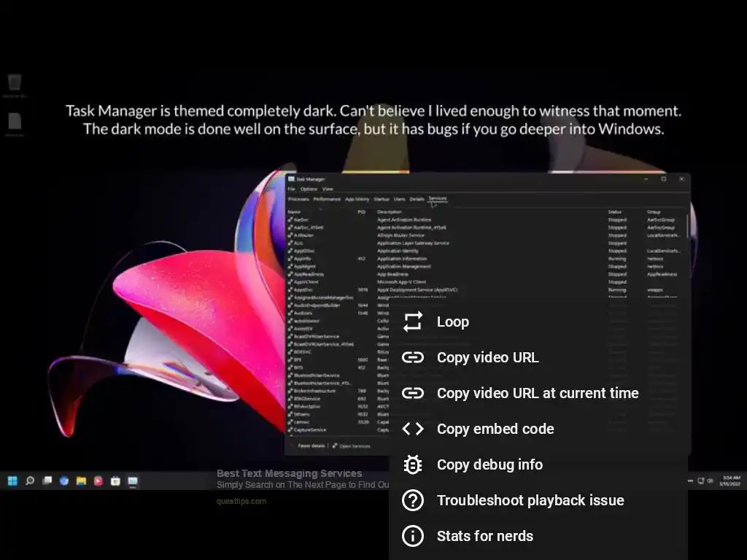The width and height of the screenshot is (747, 560).
Task: Open the taskbar Search magnifier icon
Action: click(x=30, y=481)
